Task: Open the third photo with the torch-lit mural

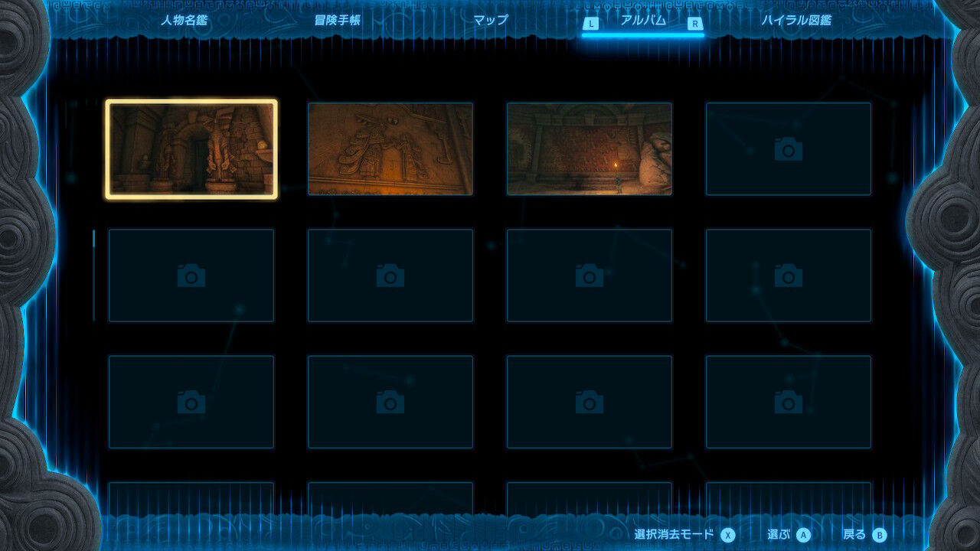Action: tap(590, 149)
